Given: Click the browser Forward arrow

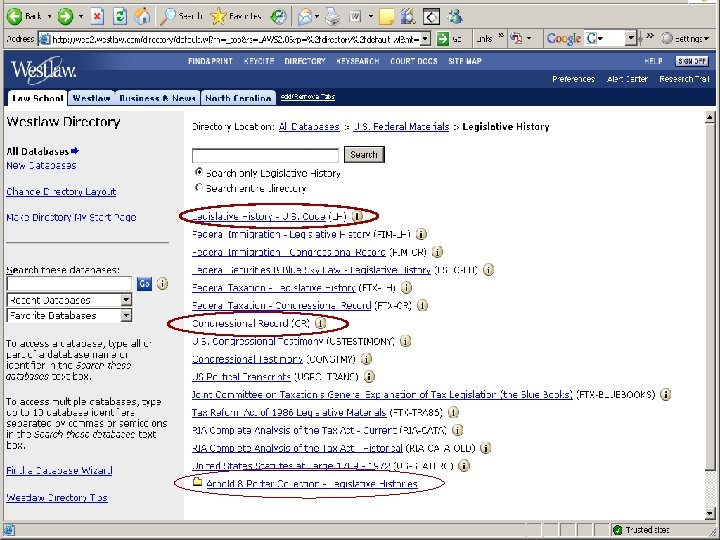Looking at the screenshot, I should [65, 17].
